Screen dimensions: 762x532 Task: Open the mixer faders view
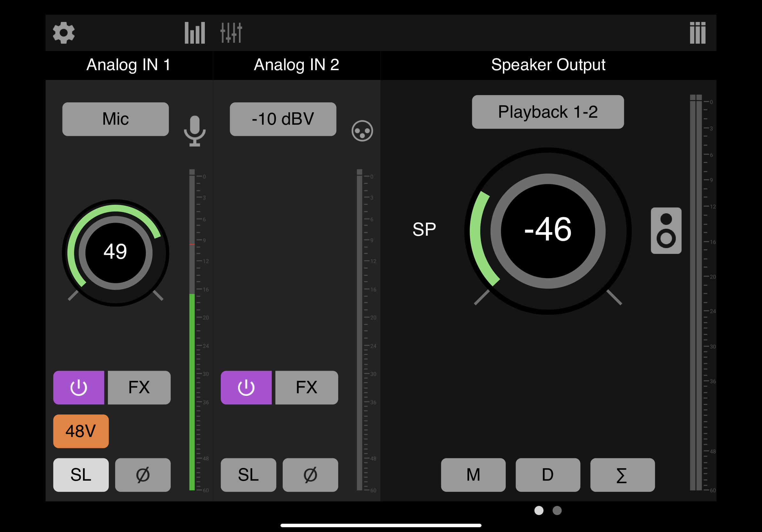(x=231, y=33)
